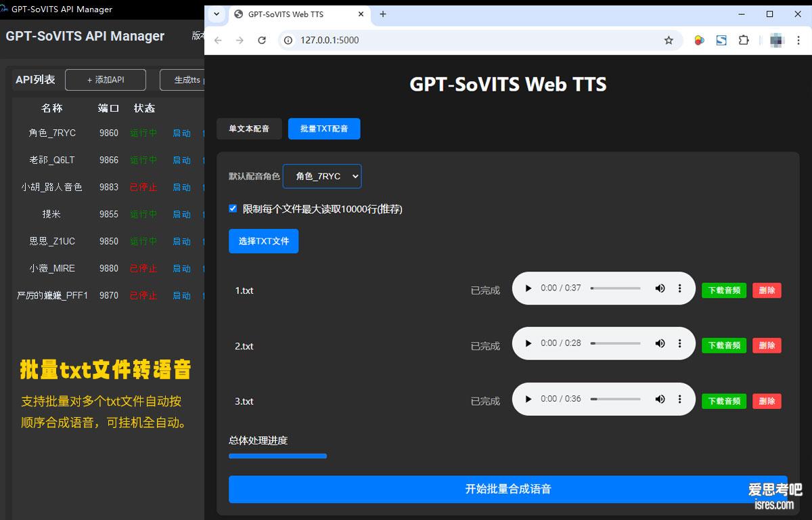Bookmark this page with the star icon
Viewport: 812px width, 520px height.
click(669, 40)
